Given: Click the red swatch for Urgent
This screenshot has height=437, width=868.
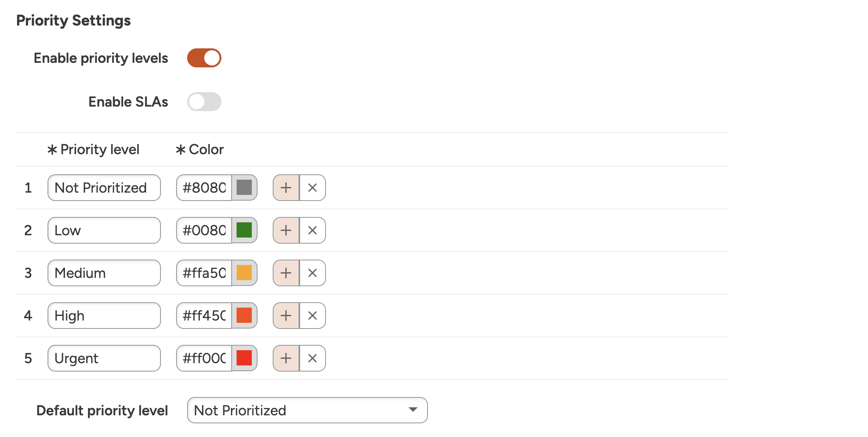Looking at the screenshot, I should [x=244, y=358].
